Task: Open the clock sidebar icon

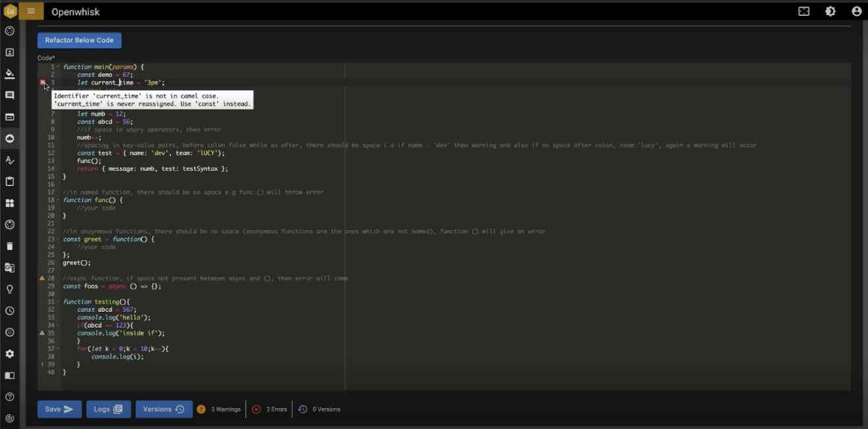Action: point(10,311)
